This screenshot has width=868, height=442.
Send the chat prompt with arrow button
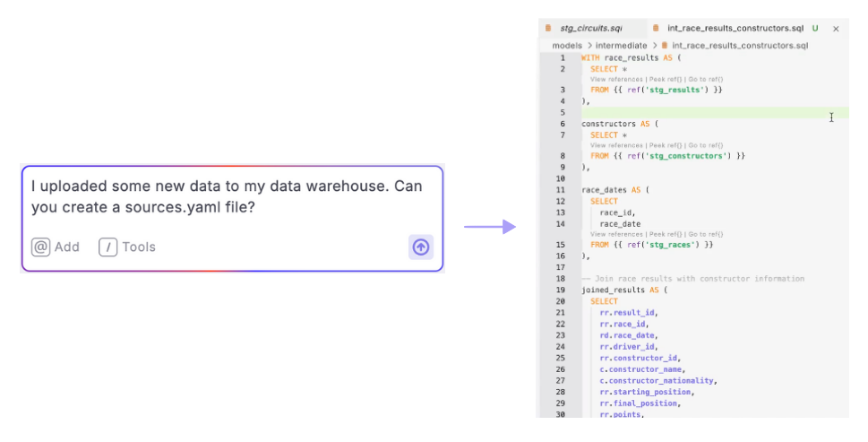(x=420, y=247)
